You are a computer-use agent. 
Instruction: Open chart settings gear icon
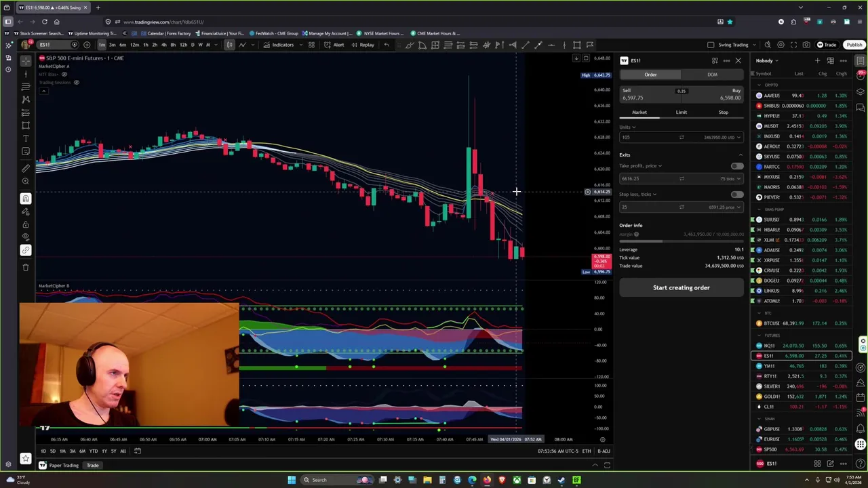click(781, 45)
